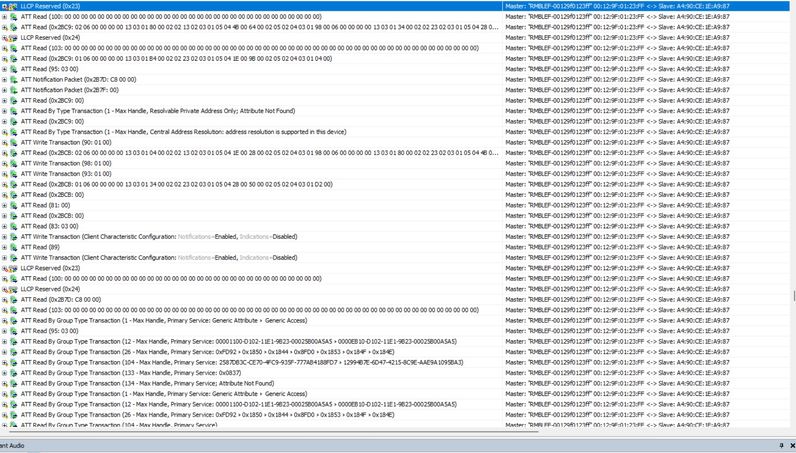Click the vertical scrollbar thumb at right edge

tap(794, 296)
